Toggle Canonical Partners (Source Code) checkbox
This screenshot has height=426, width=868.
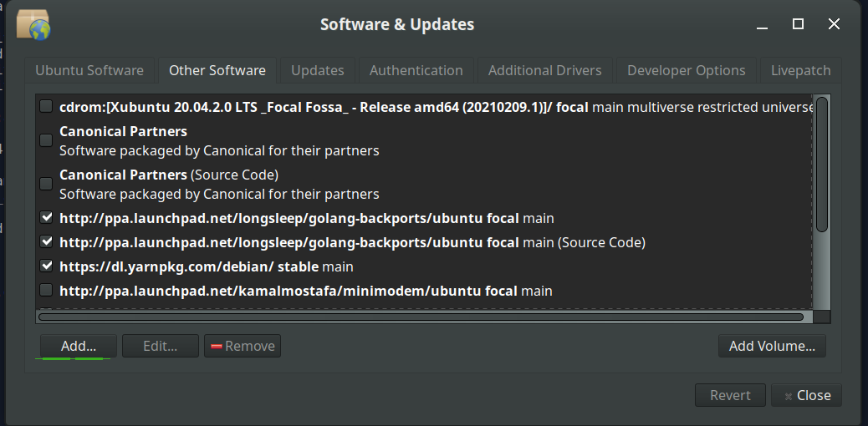click(x=46, y=184)
